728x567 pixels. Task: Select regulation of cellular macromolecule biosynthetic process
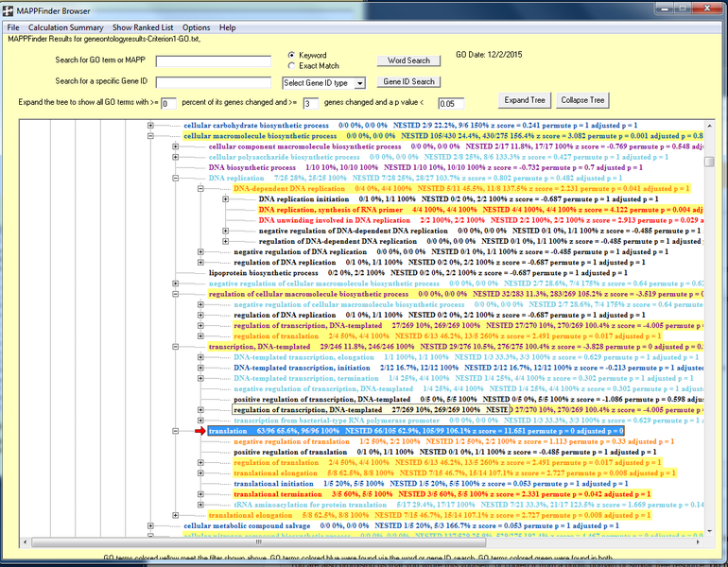[x=456, y=294]
